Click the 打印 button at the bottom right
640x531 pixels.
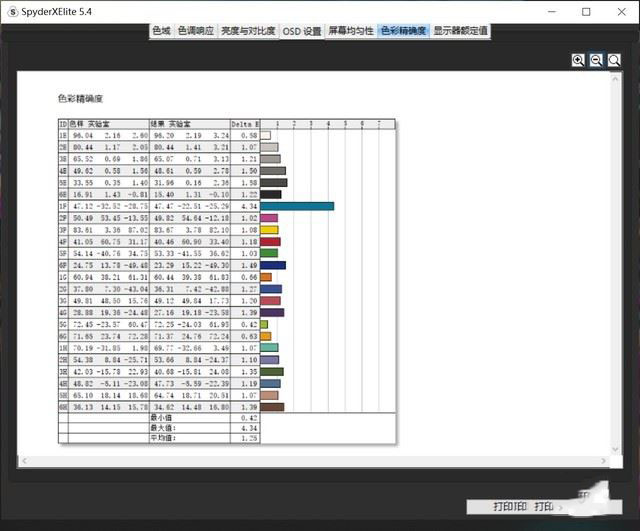click(x=544, y=507)
